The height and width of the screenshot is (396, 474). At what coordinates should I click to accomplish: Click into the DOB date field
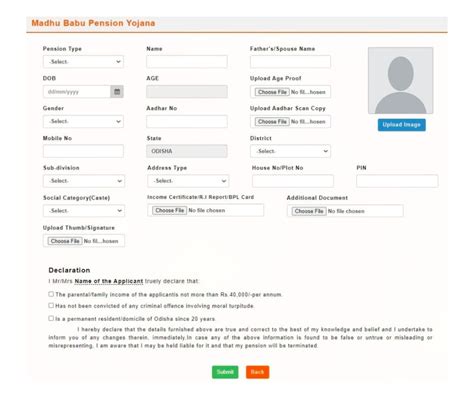point(77,92)
